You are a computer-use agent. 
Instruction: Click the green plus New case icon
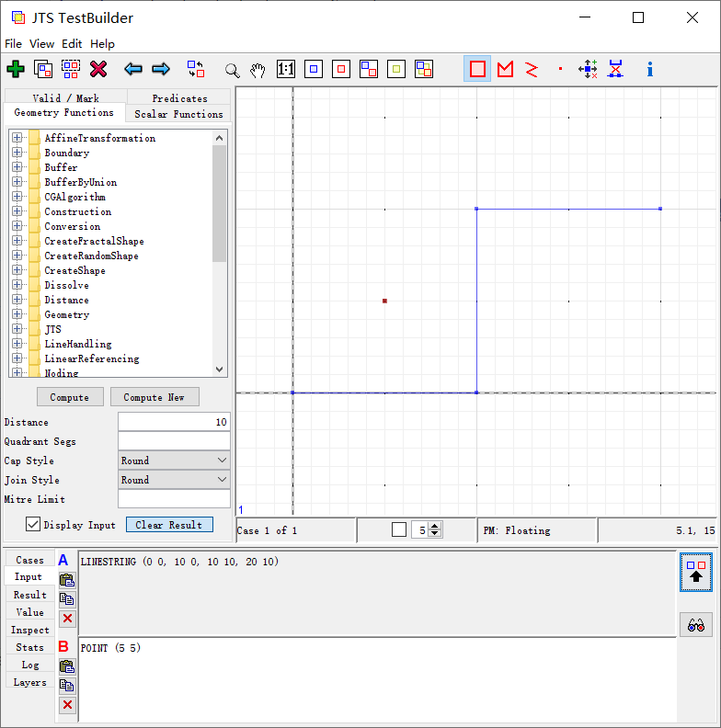[x=16, y=69]
